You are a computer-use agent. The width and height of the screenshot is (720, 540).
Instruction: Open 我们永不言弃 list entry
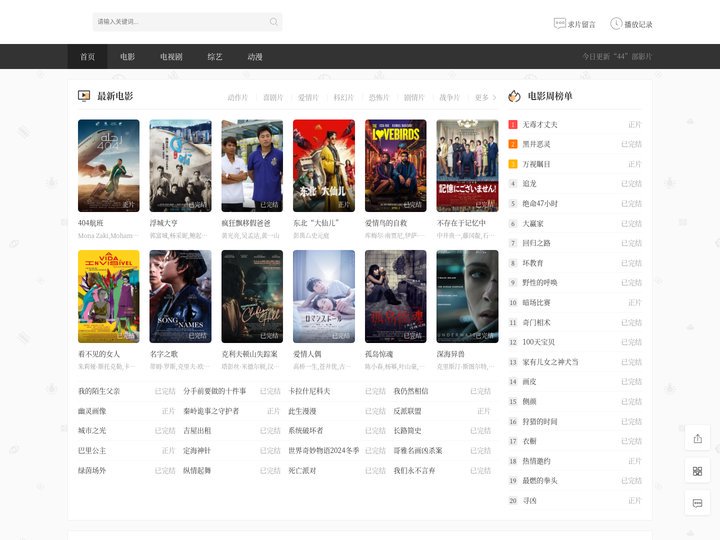pos(414,471)
